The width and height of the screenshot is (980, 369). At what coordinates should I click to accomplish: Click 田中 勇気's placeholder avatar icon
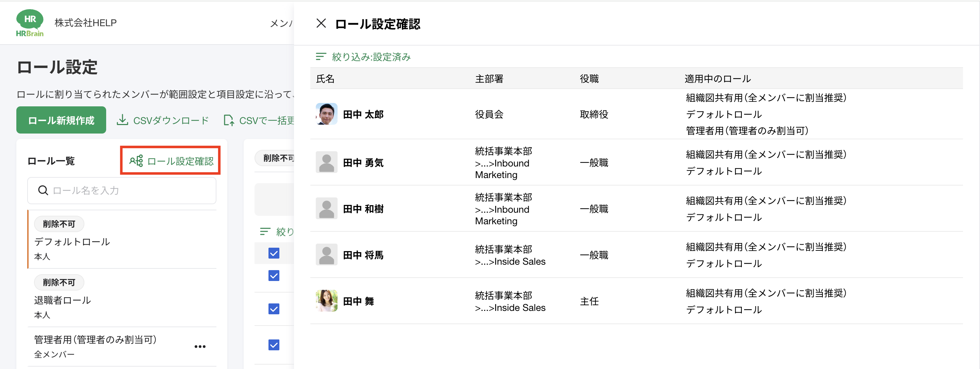click(326, 162)
